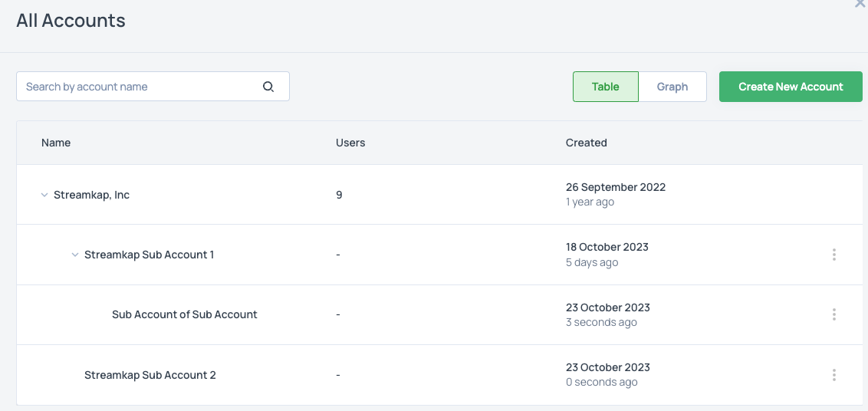The height and width of the screenshot is (411, 868).
Task: Collapse the Streamkap, Inc account row
Action: click(44, 196)
